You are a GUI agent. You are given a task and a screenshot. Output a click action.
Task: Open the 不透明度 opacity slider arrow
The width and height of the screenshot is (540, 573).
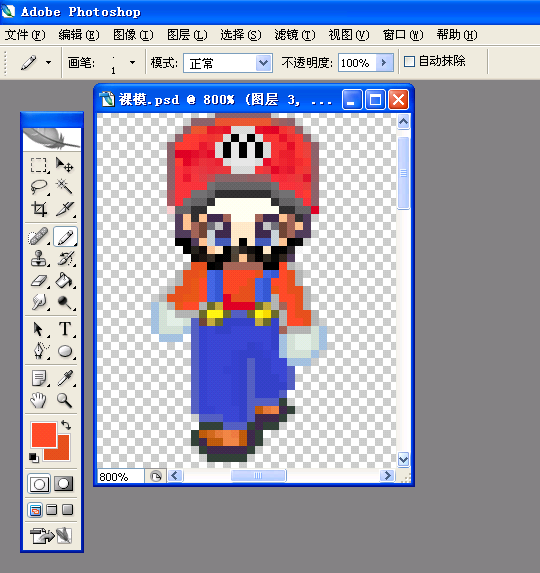coord(384,62)
